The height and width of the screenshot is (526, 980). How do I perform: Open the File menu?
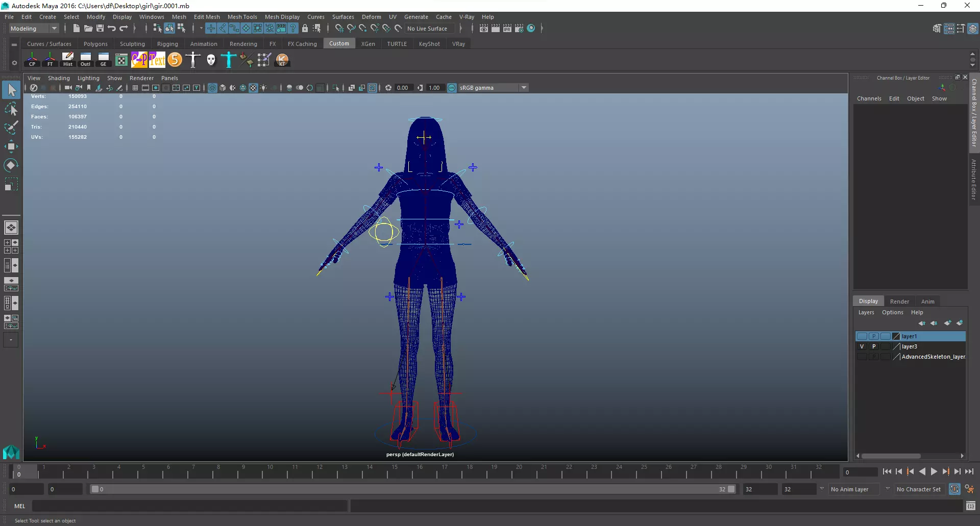click(x=9, y=17)
